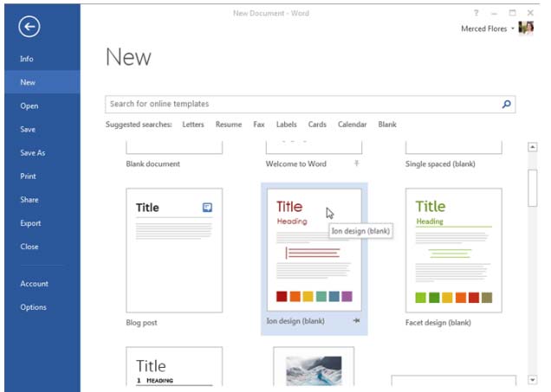Click the back arrow circle icon

[29, 28]
